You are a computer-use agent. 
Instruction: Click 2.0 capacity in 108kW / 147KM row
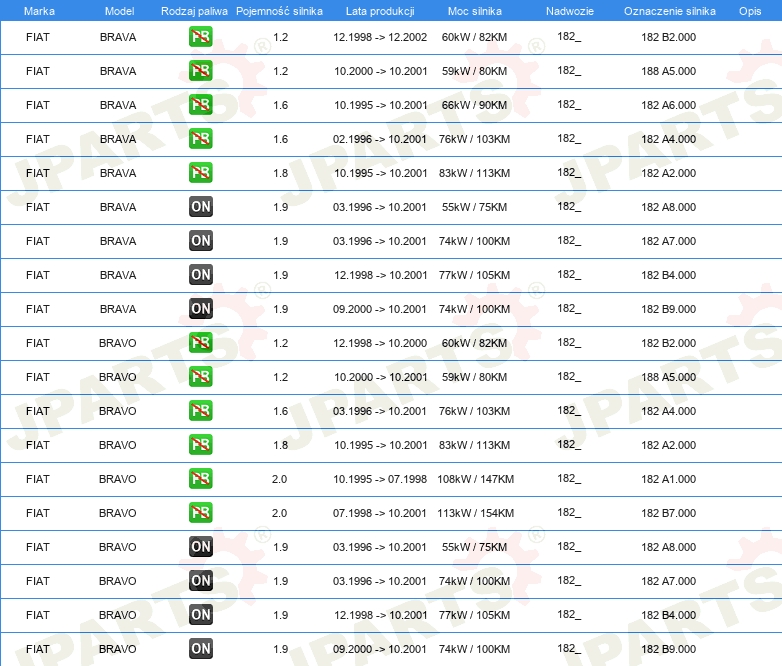point(279,479)
